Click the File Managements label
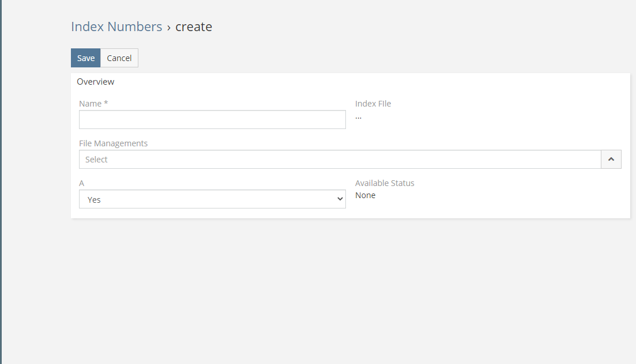The height and width of the screenshot is (364, 636). point(113,143)
